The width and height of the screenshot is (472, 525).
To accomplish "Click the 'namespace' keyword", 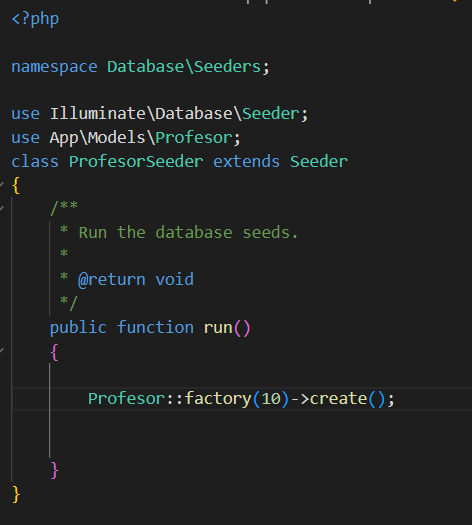I will pos(54,67).
